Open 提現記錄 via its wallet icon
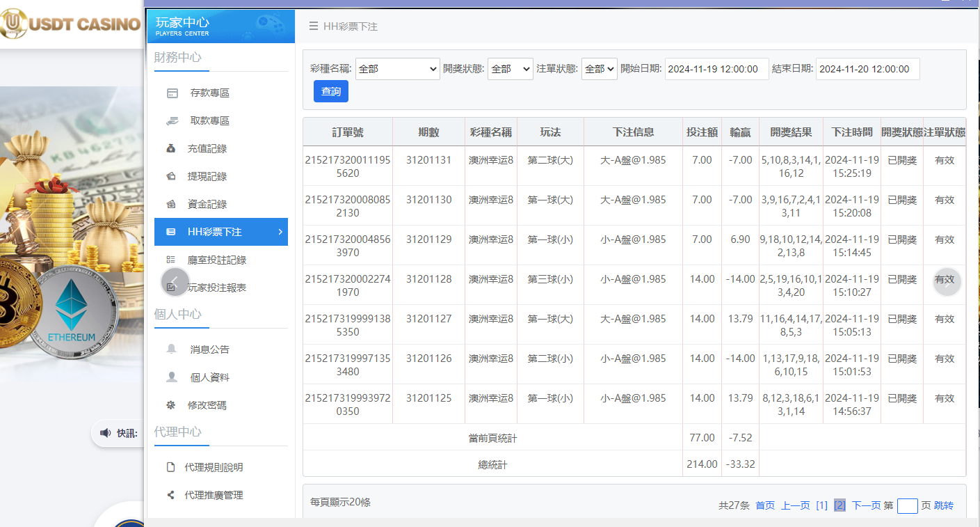The image size is (980, 527). (x=172, y=176)
